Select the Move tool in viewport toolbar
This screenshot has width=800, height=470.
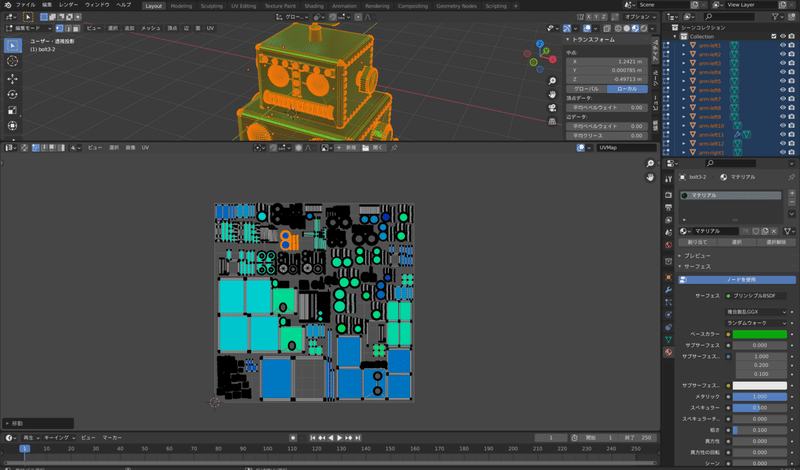[12, 77]
